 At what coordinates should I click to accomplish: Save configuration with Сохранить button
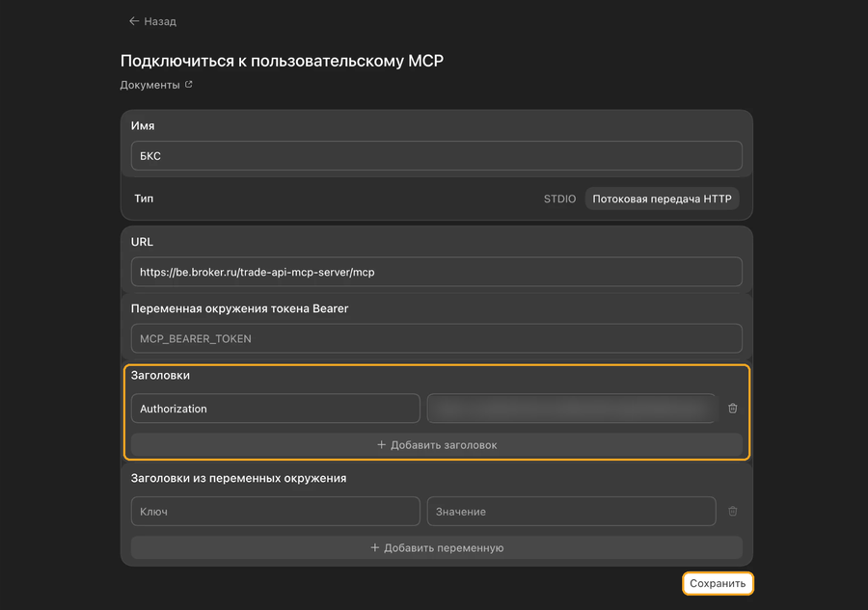click(718, 583)
